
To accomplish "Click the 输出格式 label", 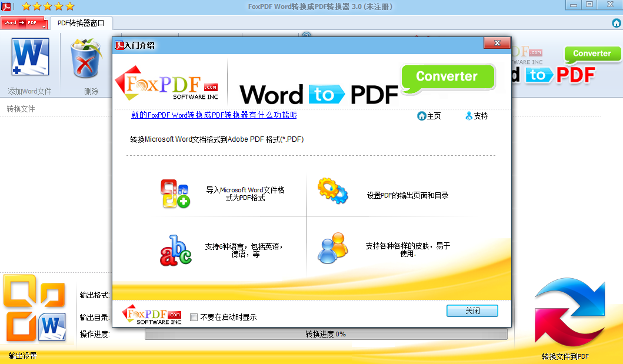I will tap(95, 295).
